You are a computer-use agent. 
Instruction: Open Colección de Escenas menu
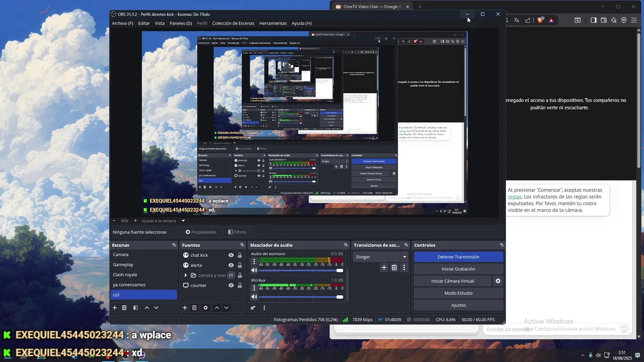coord(233,23)
